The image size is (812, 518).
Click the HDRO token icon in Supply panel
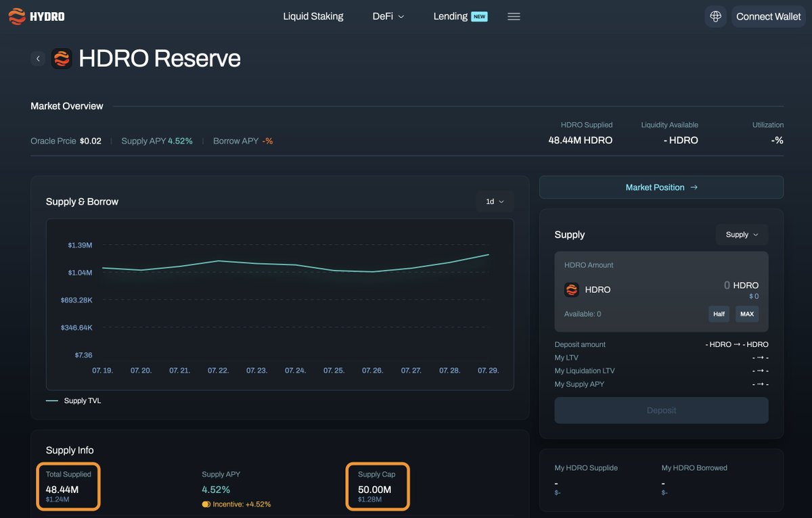point(572,289)
